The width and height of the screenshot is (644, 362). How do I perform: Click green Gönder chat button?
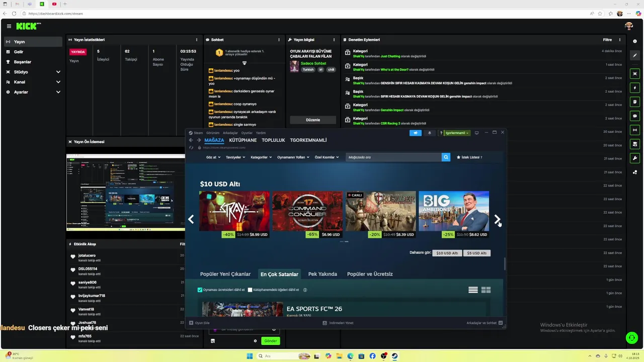(271, 341)
